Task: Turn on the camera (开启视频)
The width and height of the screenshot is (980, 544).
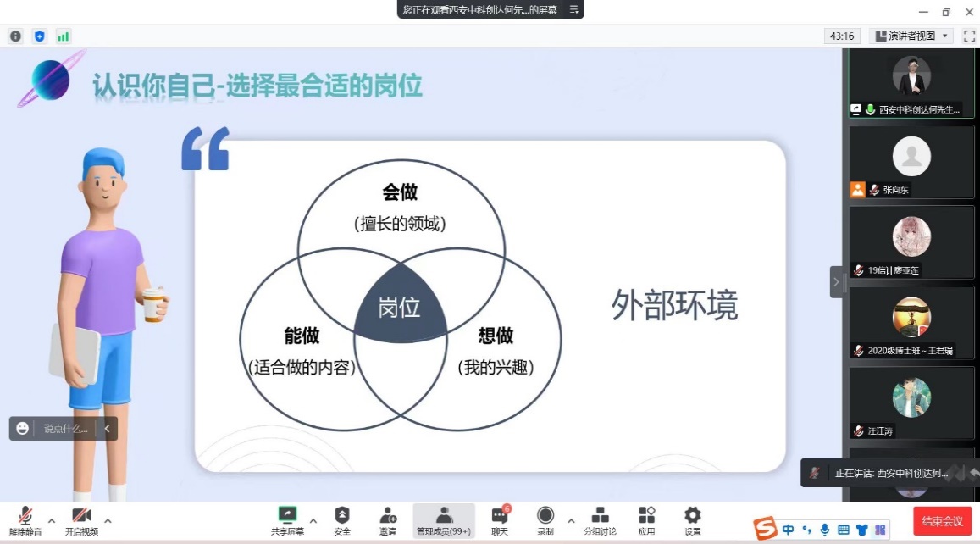Action: tap(81, 519)
